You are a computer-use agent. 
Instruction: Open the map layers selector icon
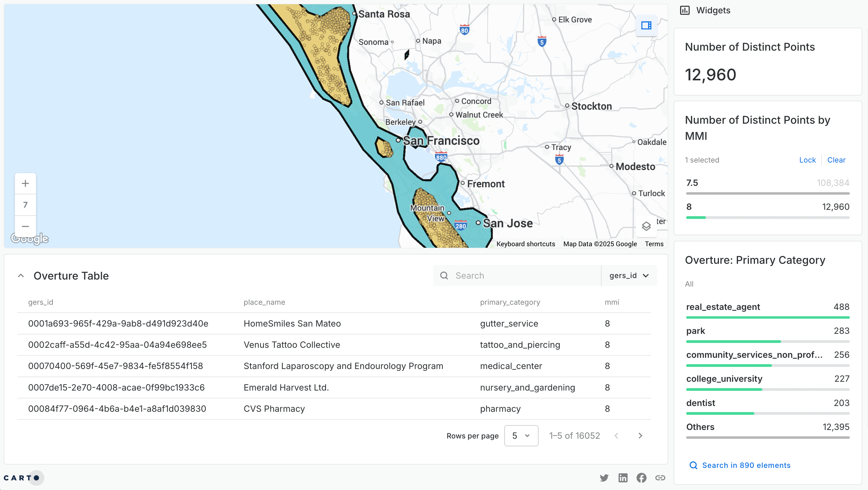coord(646,226)
